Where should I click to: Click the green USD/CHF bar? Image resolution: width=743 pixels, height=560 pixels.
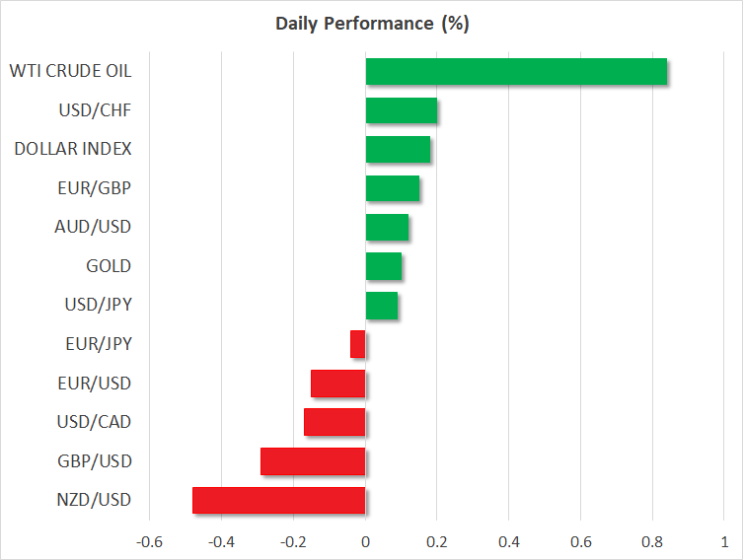pyautogui.click(x=402, y=110)
